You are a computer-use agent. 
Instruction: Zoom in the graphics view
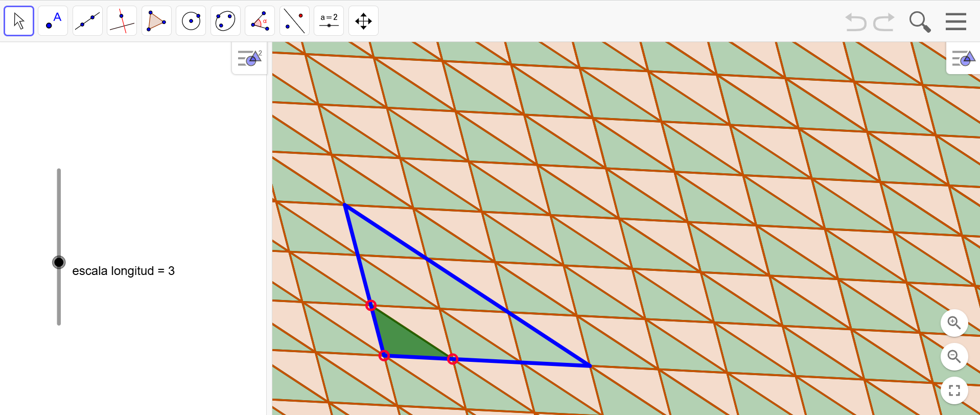click(954, 323)
